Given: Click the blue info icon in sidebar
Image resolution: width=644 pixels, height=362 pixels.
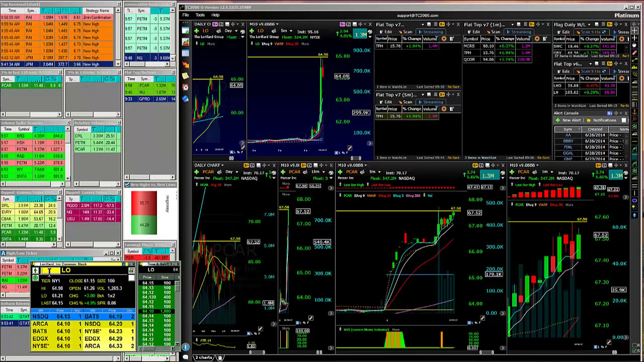Looking at the screenshot, I should pos(186,347).
